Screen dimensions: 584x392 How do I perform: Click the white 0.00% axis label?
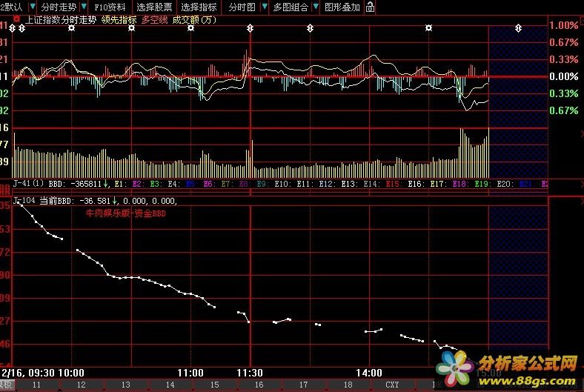564,76
